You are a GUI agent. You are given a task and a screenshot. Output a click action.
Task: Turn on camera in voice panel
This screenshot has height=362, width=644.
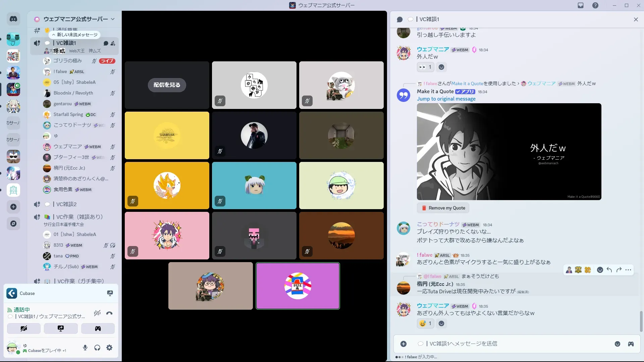pos(24,328)
